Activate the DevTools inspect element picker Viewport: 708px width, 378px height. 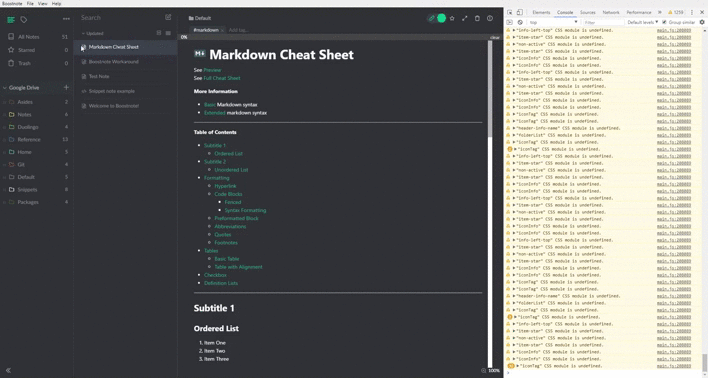[x=510, y=12]
